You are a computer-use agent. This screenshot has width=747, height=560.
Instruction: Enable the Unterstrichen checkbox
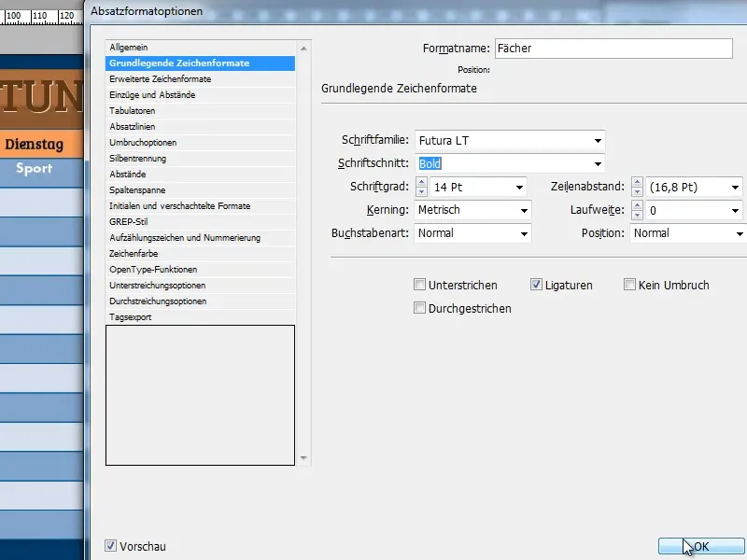419,285
